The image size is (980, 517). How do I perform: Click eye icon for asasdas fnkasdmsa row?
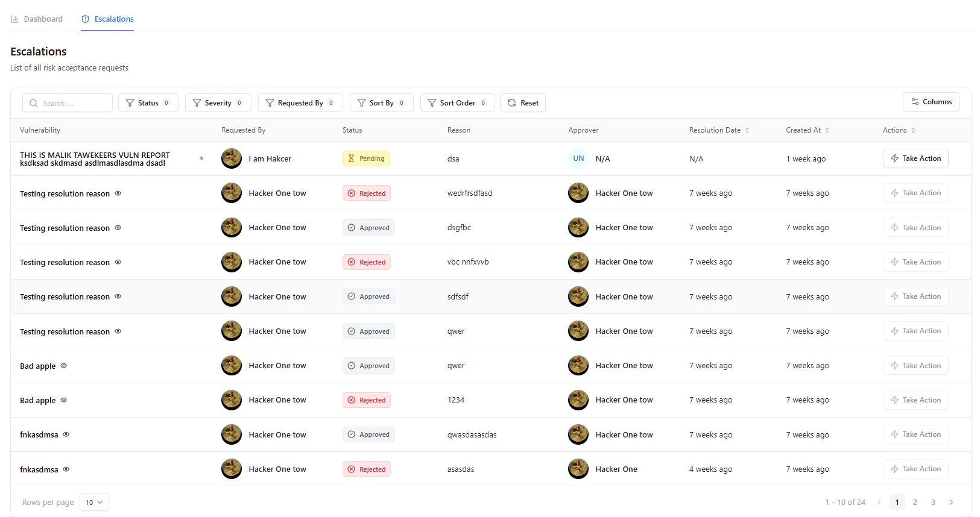pyautogui.click(x=66, y=469)
